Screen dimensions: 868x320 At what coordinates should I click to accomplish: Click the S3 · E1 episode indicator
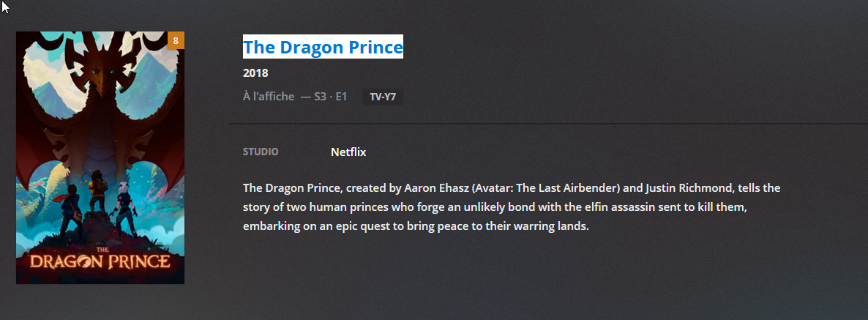(x=330, y=97)
